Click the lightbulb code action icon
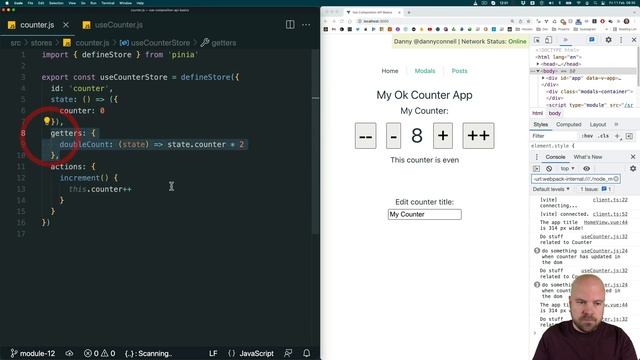Screen dimensions: 640x360 [47, 121]
